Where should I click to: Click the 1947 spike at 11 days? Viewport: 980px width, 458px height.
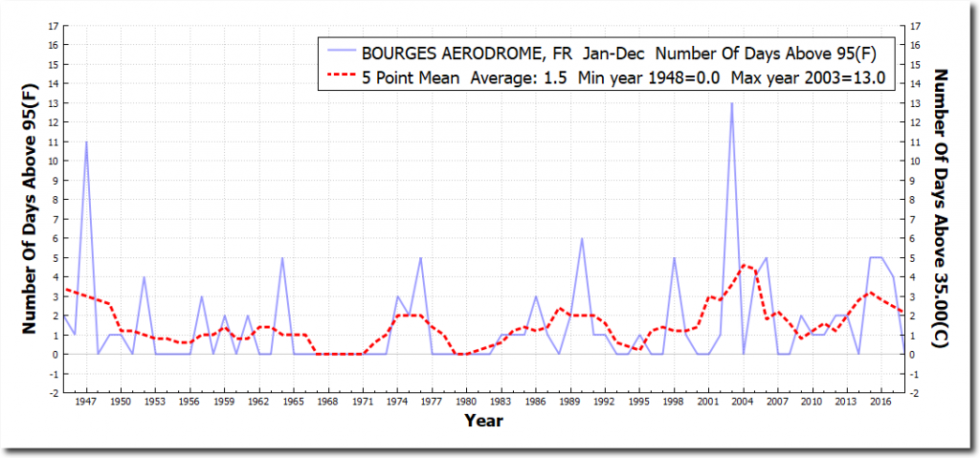pos(86,142)
